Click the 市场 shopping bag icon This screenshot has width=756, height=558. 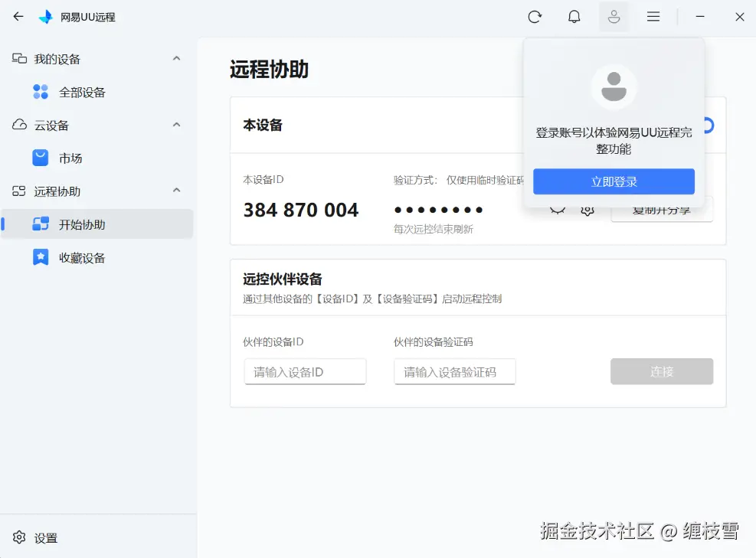point(41,158)
